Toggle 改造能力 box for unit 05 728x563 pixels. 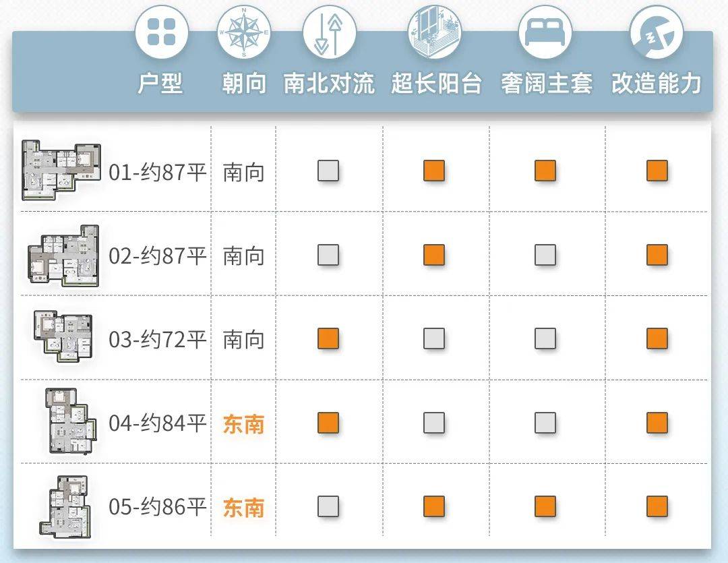(657, 506)
